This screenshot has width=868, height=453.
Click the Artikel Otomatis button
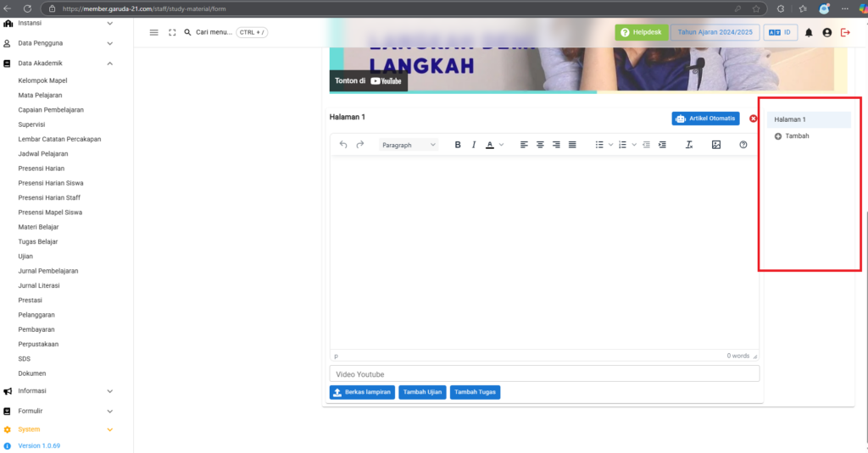tap(706, 119)
